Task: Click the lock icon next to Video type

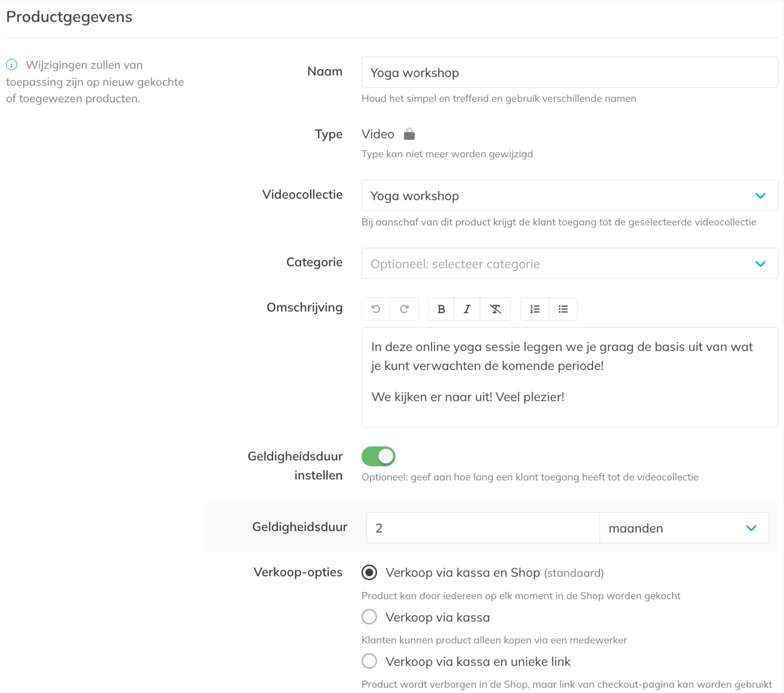Action: point(409,134)
